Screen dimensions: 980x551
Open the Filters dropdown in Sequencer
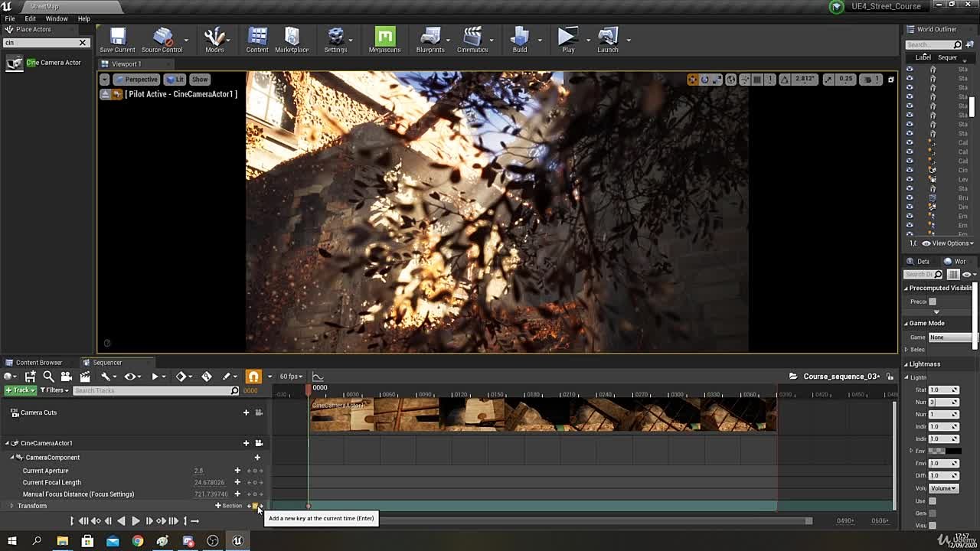coord(54,390)
